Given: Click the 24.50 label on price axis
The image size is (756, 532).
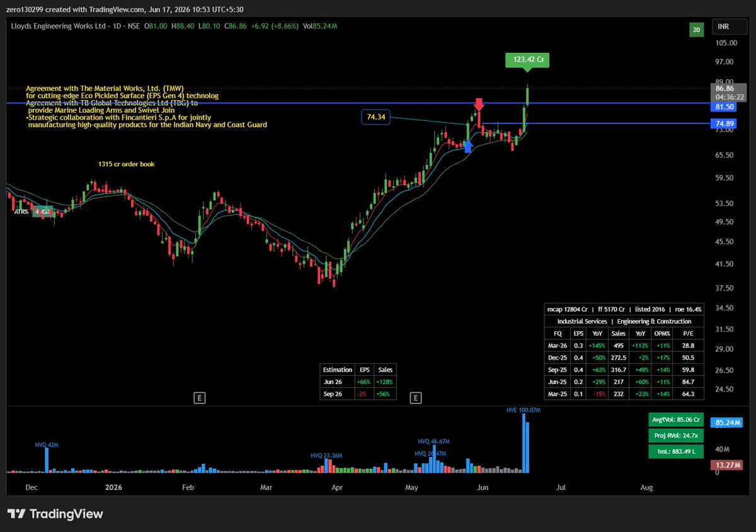Looking at the screenshot, I should 726,390.
